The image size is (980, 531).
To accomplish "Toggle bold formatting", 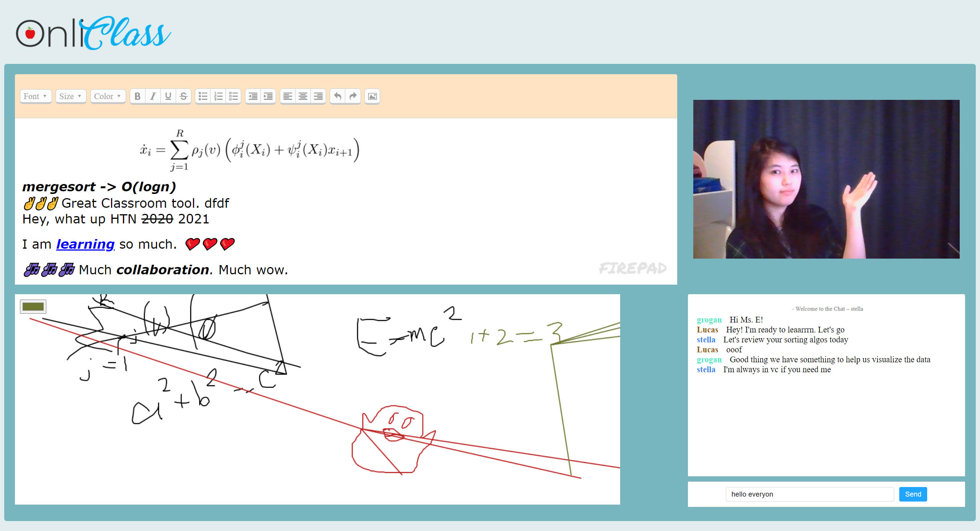I will (x=138, y=96).
